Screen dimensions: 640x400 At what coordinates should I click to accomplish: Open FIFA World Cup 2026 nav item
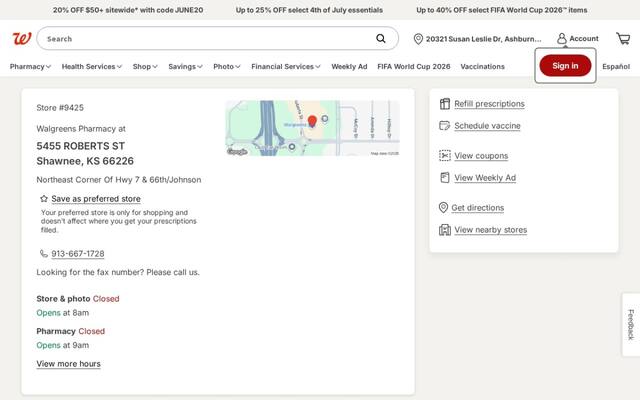click(x=413, y=66)
